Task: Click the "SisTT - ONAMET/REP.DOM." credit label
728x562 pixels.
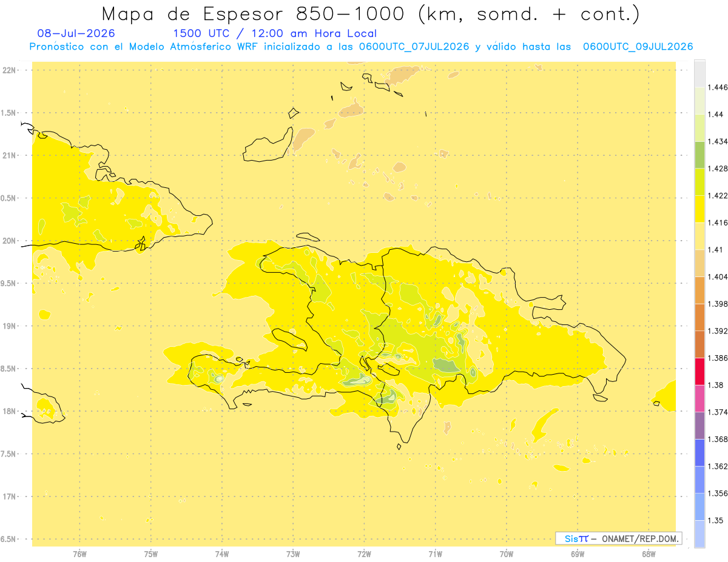Action: (619, 538)
